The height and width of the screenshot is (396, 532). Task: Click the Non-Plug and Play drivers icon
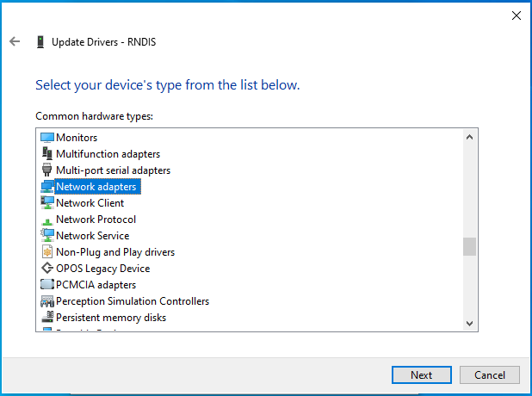click(x=47, y=251)
